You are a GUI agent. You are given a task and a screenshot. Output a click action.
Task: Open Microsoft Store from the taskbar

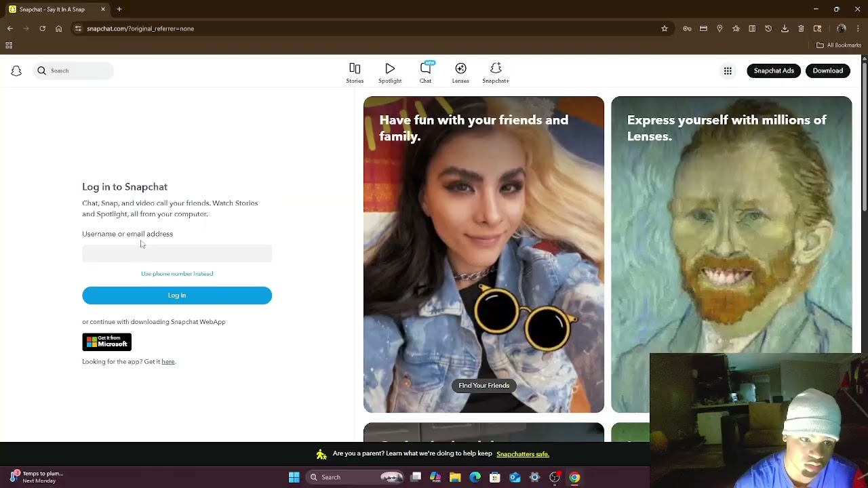(495, 477)
